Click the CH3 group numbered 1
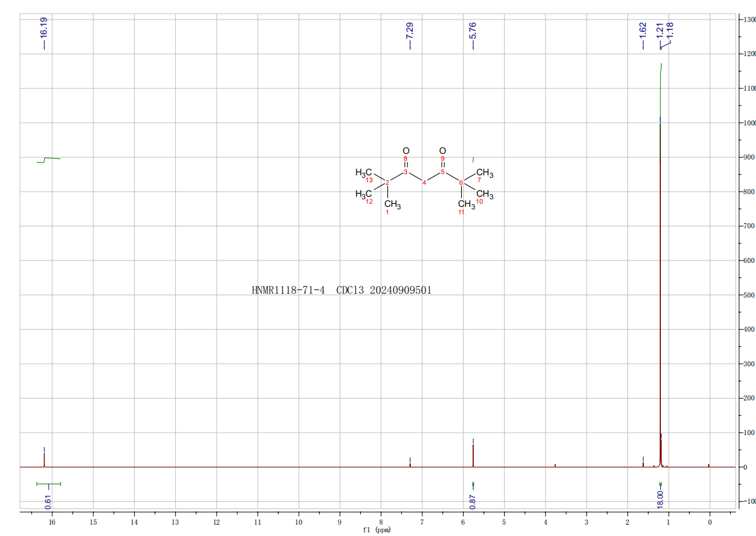Viewport: 756px width, 536px height. [392, 205]
